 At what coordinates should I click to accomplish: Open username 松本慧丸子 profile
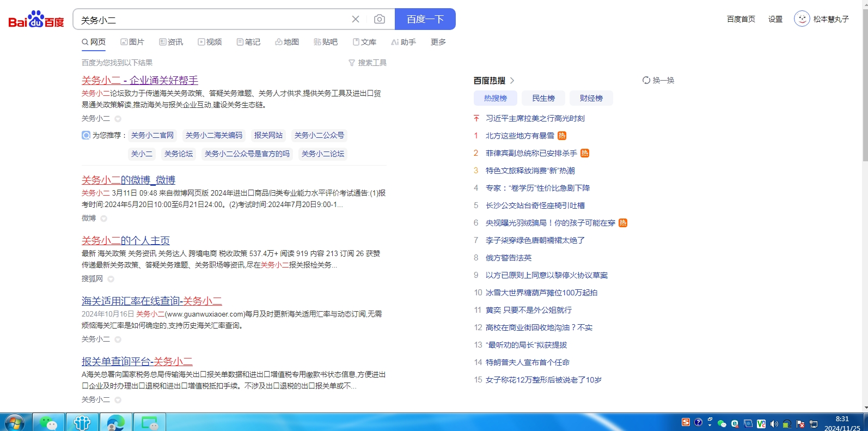(831, 19)
